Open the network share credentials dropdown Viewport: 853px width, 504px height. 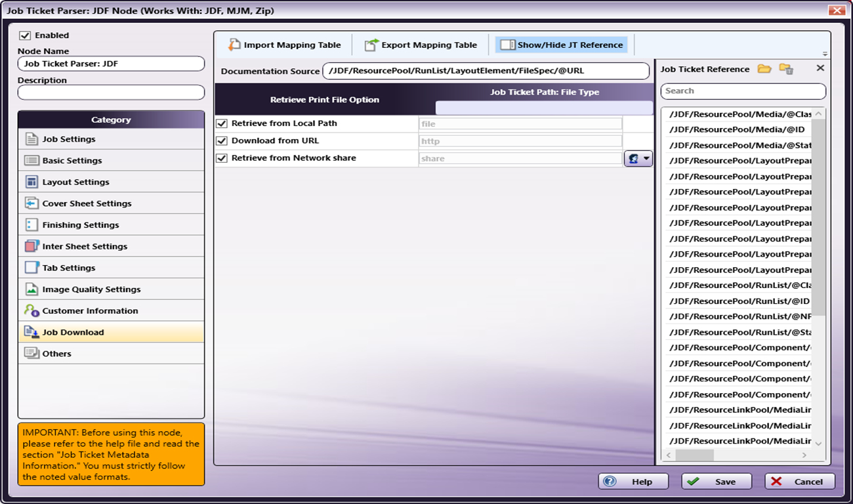click(x=638, y=158)
